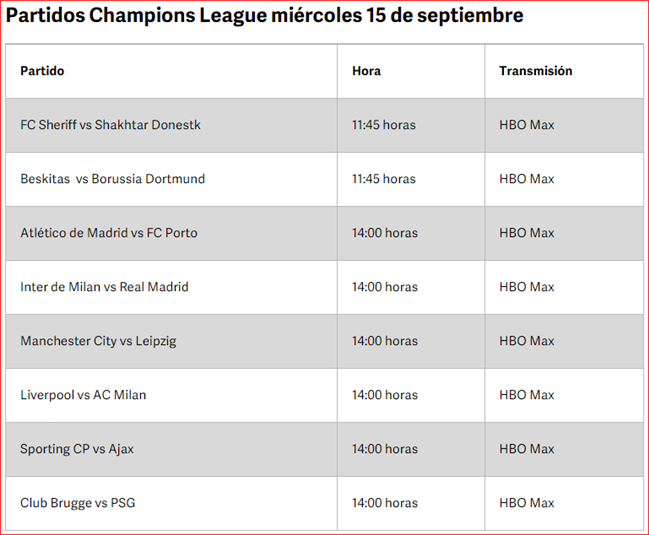
Task: Click HBO Max in Liverpool row
Action: click(x=526, y=395)
